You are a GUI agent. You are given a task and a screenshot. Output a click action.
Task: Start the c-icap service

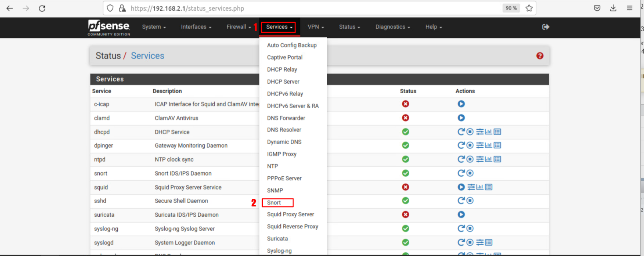pos(461,104)
